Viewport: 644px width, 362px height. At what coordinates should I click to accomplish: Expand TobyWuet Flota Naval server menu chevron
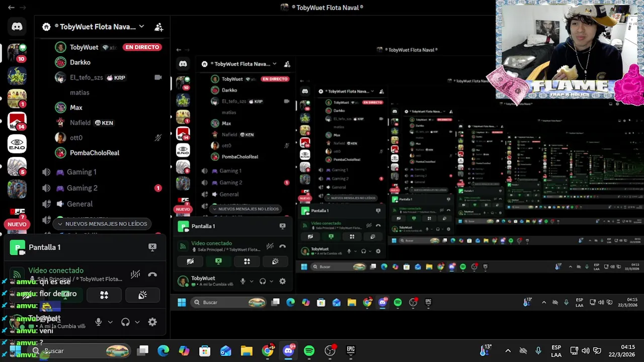point(141,27)
